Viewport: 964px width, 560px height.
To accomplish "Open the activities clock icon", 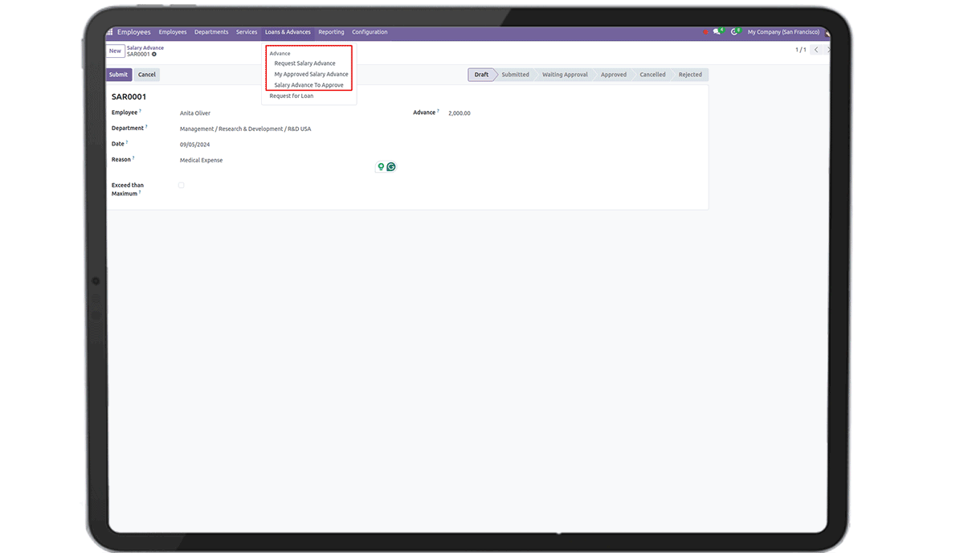I will tap(733, 32).
